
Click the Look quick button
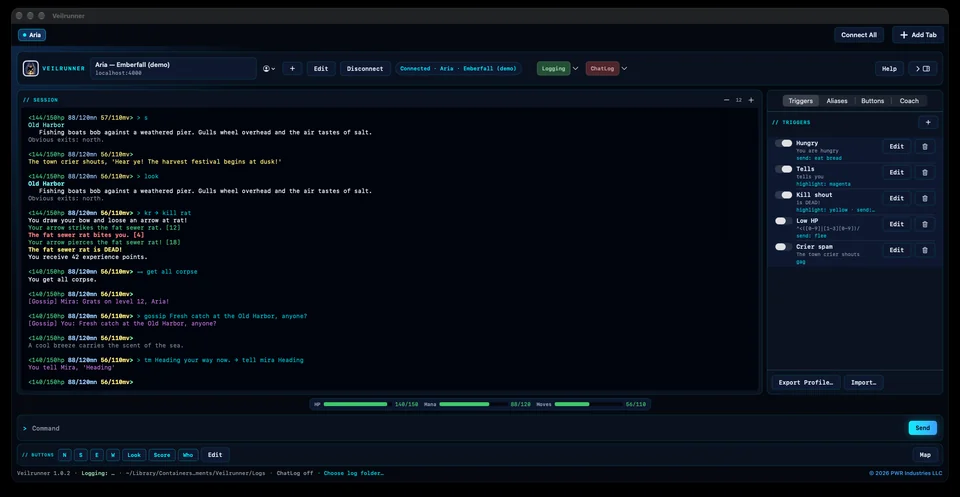click(134, 455)
